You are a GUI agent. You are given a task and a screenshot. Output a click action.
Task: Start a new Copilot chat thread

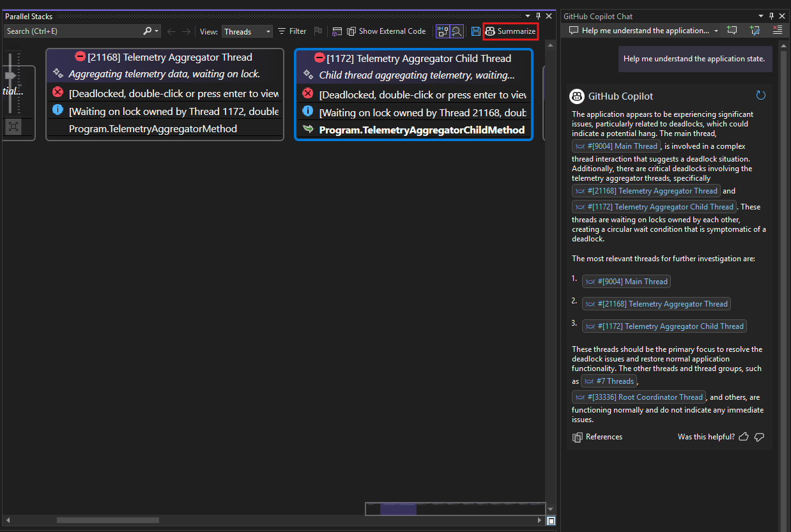[732, 31]
